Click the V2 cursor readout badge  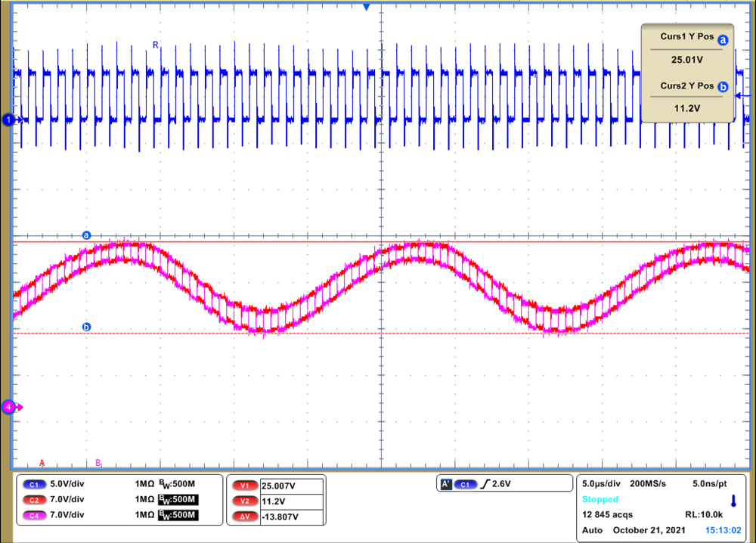pyautogui.click(x=243, y=501)
